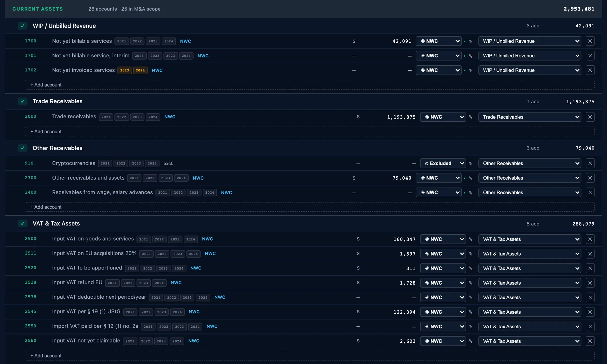Toggle the Trade Receivables group checkbox
607x364 pixels.
coord(22,101)
